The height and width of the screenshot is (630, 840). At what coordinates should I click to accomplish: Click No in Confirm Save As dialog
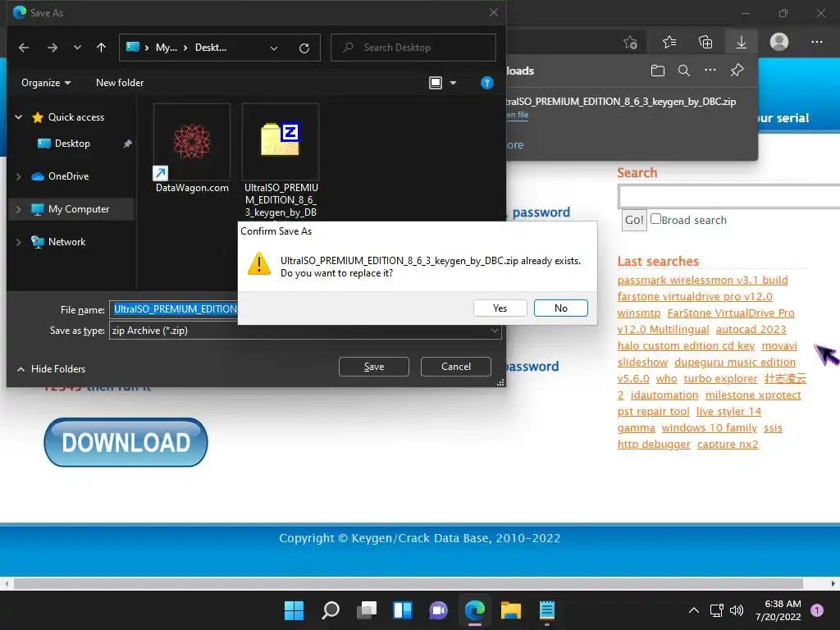[560, 308]
